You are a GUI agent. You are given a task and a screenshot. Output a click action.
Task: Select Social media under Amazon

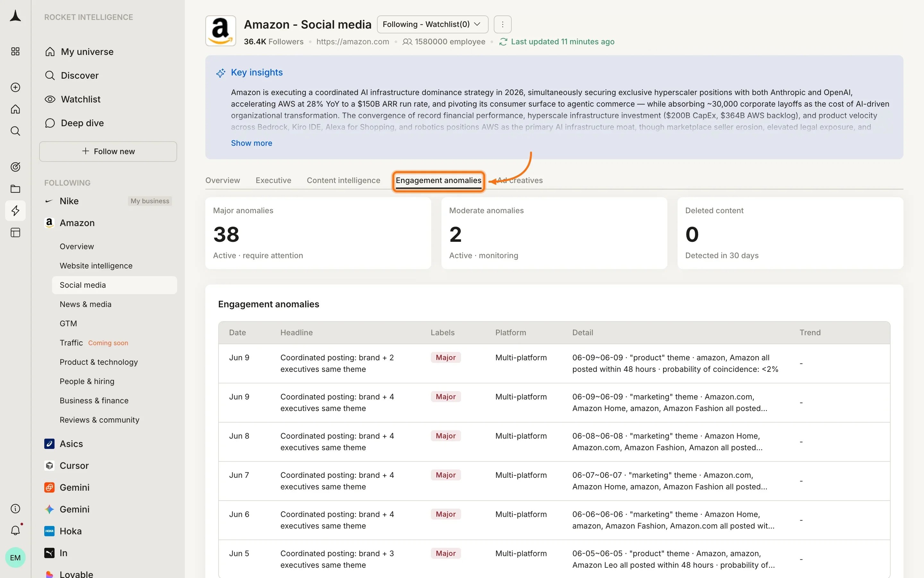115,285
